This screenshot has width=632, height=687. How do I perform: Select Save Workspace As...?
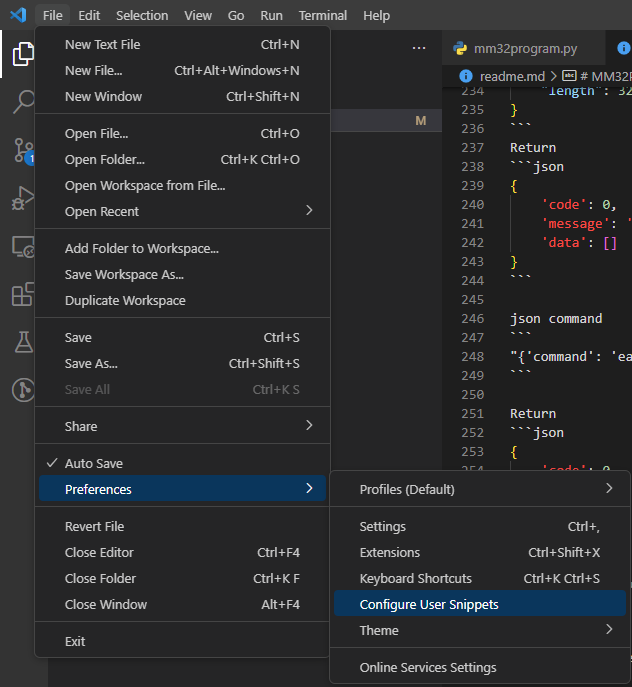click(x=182, y=274)
